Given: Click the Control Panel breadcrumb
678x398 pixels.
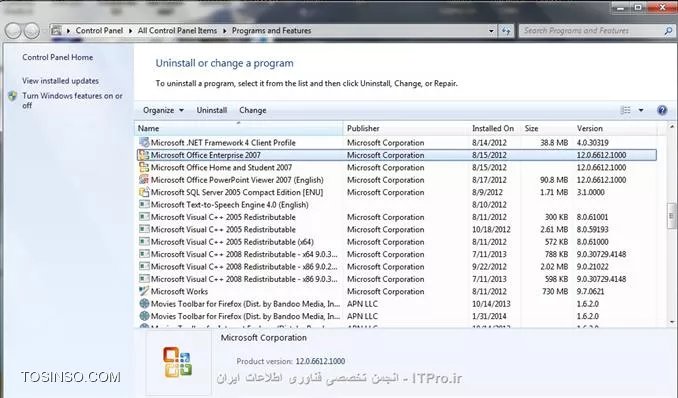Looking at the screenshot, I should coord(99,31).
